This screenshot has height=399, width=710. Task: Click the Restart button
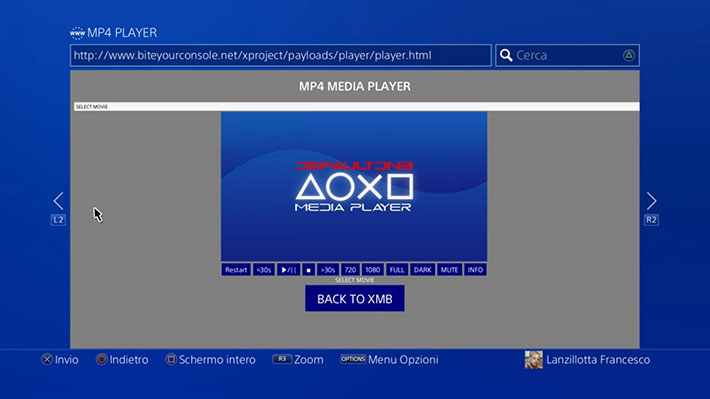coord(236,270)
